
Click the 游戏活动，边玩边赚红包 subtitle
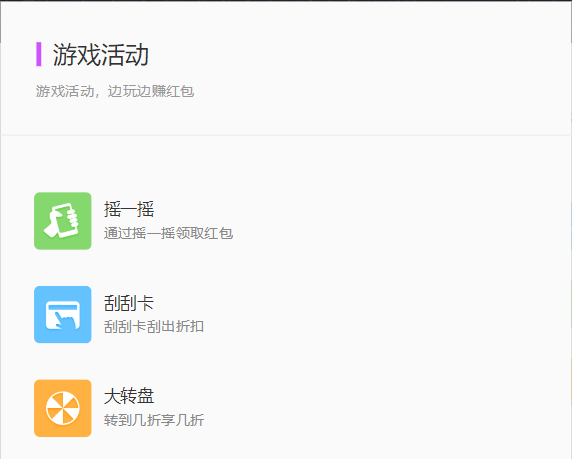(x=115, y=91)
